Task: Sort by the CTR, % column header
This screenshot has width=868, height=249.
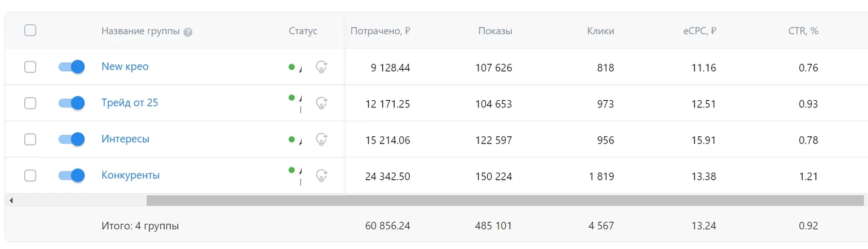Action: point(803,31)
